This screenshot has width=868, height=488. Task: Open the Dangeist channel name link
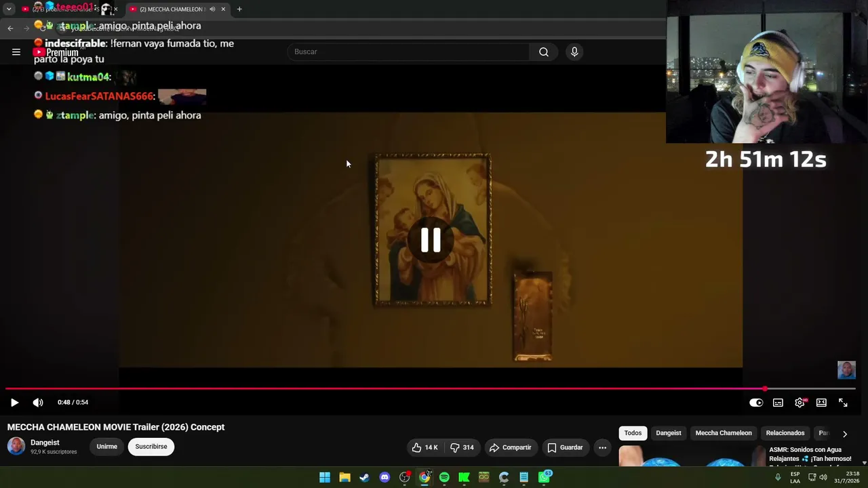(x=45, y=443)
